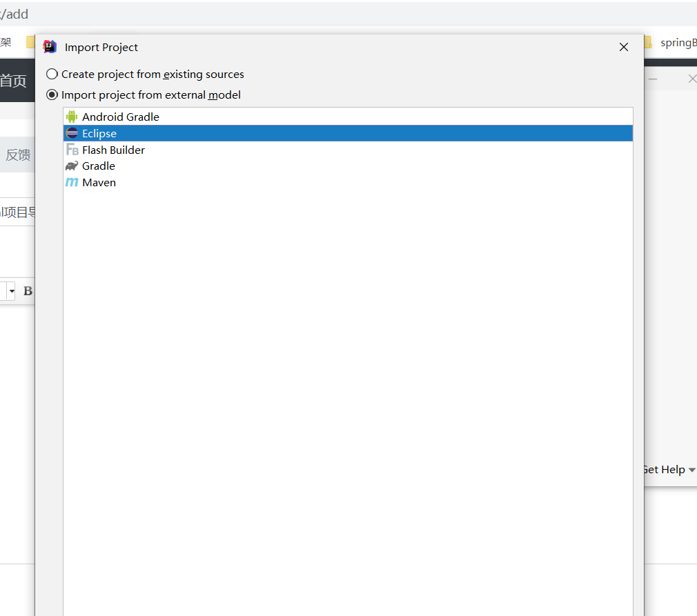Minimize the background window behind the dialog
697x616 pixels.
[653, 79]
